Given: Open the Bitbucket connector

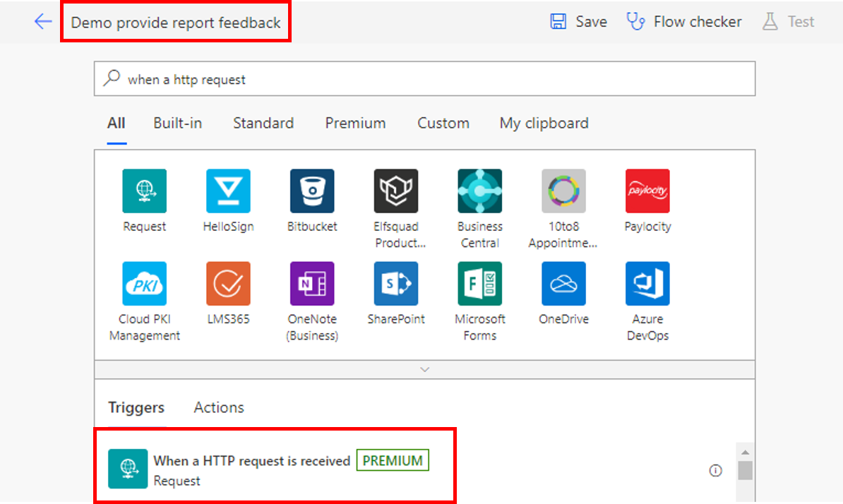Looking at the screenshot, I should click(x=312, y=191).
